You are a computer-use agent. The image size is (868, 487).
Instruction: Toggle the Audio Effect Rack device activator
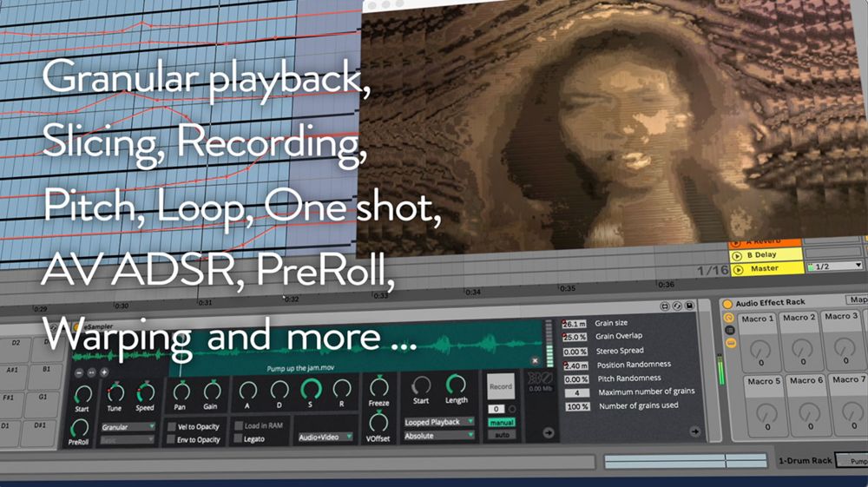point(727,304)
